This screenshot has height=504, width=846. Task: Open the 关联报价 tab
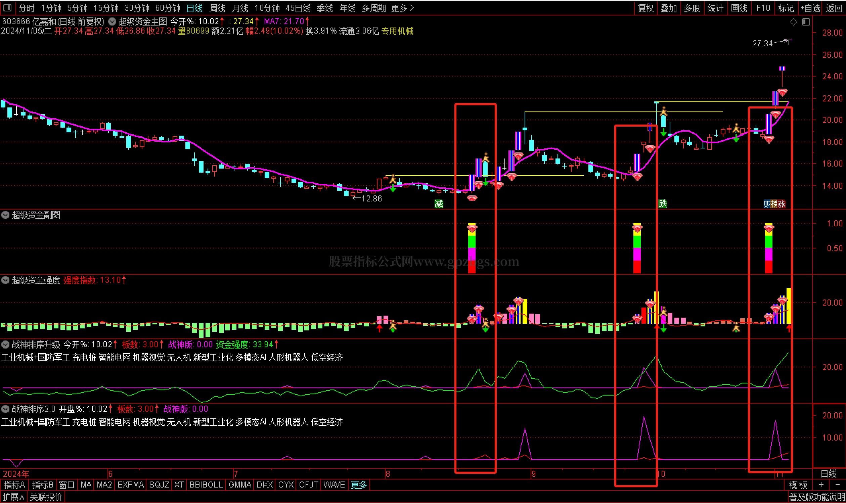click(x=46, y=498)
